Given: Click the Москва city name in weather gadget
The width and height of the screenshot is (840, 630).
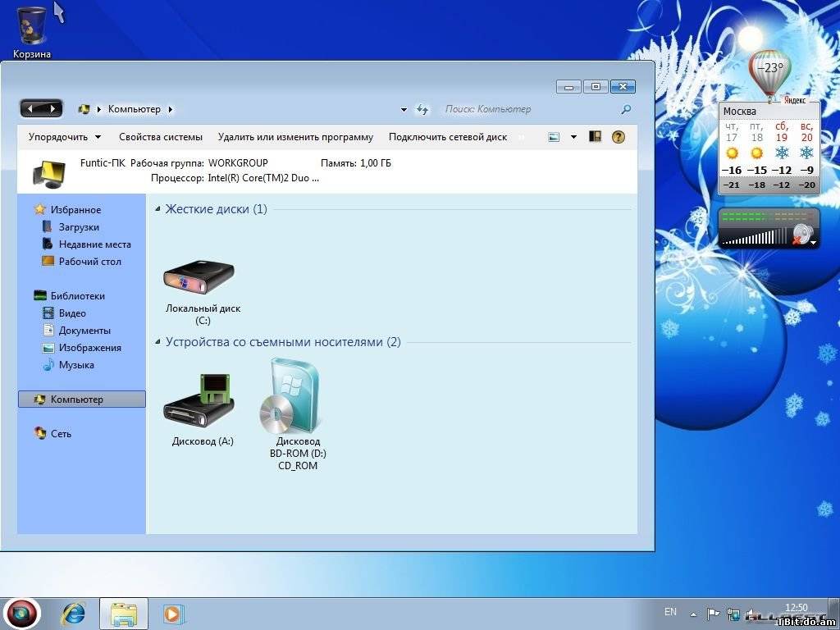Looking at the screenshot, I should tap(740, 112).
